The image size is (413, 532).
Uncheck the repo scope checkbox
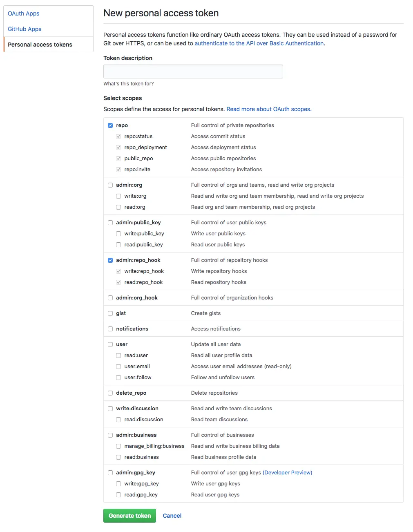[110, 125]
